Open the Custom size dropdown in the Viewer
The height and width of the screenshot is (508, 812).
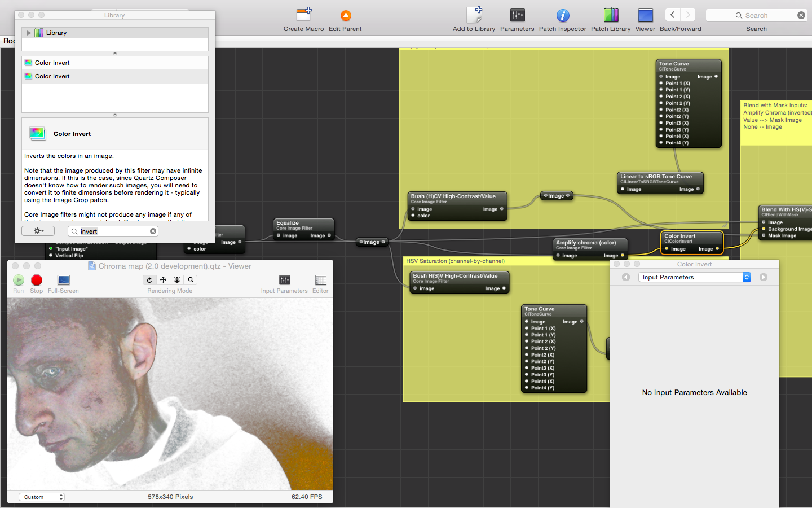click(x=42, y=497)
